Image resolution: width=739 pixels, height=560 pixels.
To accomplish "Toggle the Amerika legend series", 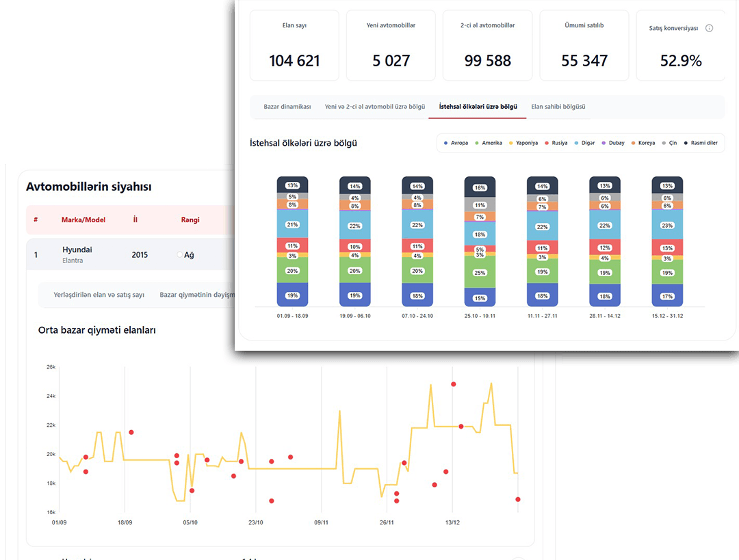I will click(x=489, y=143).
